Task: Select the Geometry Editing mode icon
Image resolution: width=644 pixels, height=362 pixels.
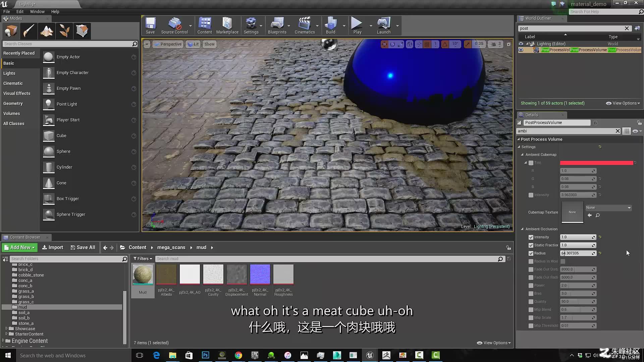Action: tap(82, 31)
